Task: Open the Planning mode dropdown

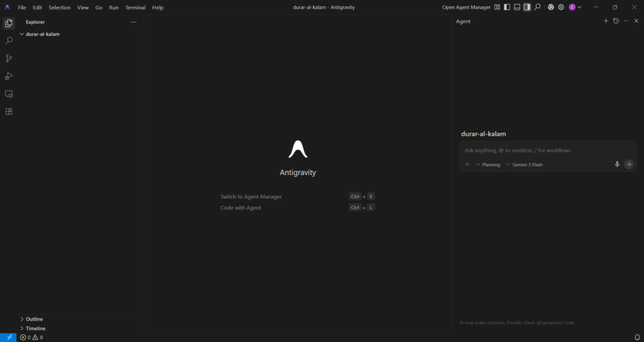Action: [x=488, y=165]
